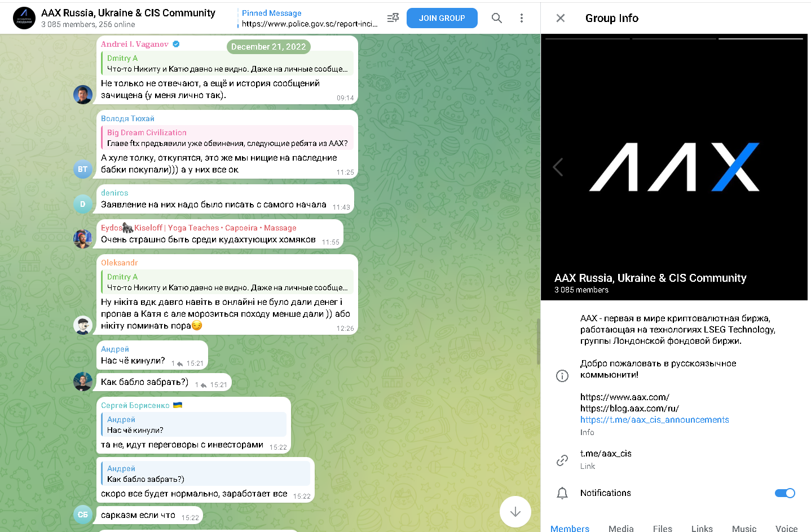Open quoted Big Dream Civilization reply
This screenshot has width=811, height=532.
(x=227, y=138)
